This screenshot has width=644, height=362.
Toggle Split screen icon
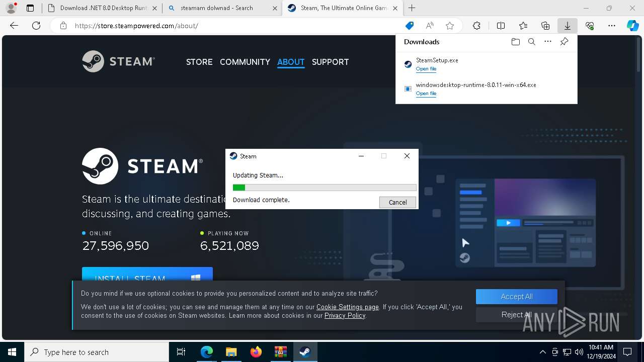click(501, 26)
